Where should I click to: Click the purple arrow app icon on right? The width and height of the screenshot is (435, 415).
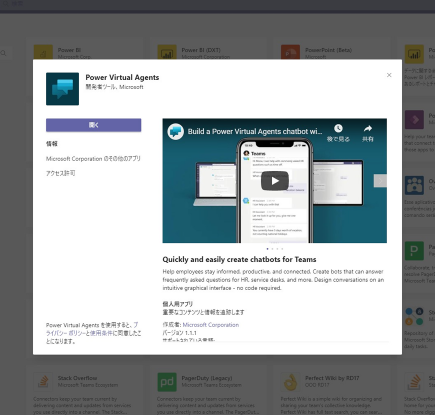(x=414, y=119)
